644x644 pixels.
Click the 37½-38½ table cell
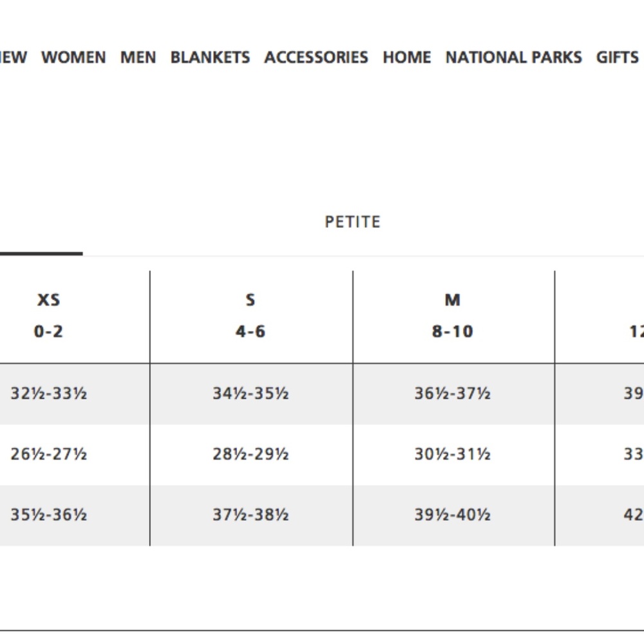pos(251,515)
